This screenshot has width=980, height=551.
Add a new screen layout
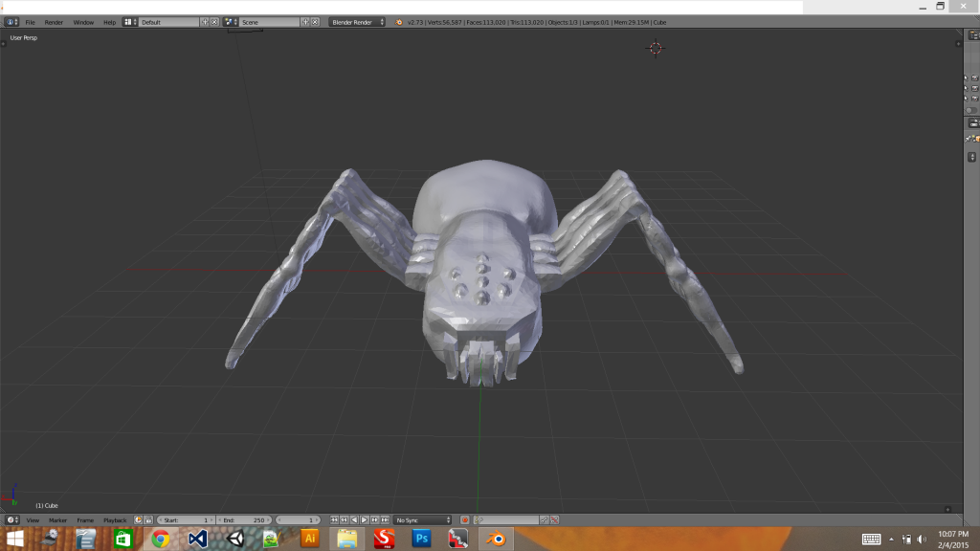tap(205, 22)
